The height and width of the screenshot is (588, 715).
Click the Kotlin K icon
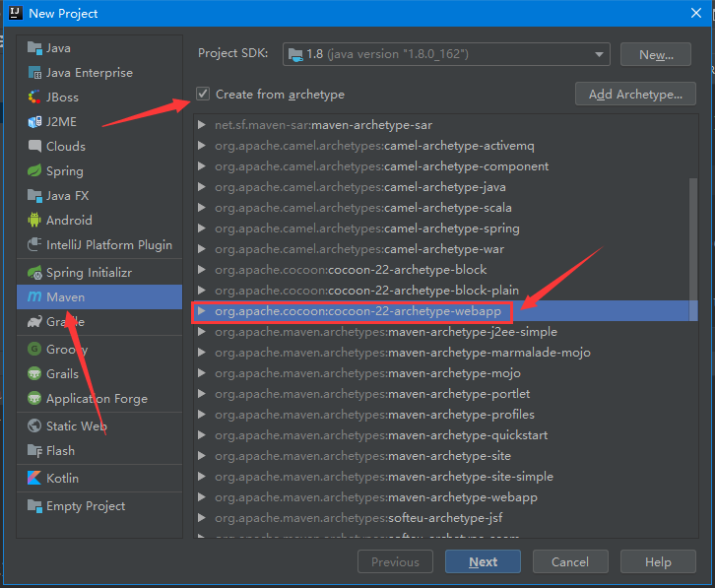[34, 478]
